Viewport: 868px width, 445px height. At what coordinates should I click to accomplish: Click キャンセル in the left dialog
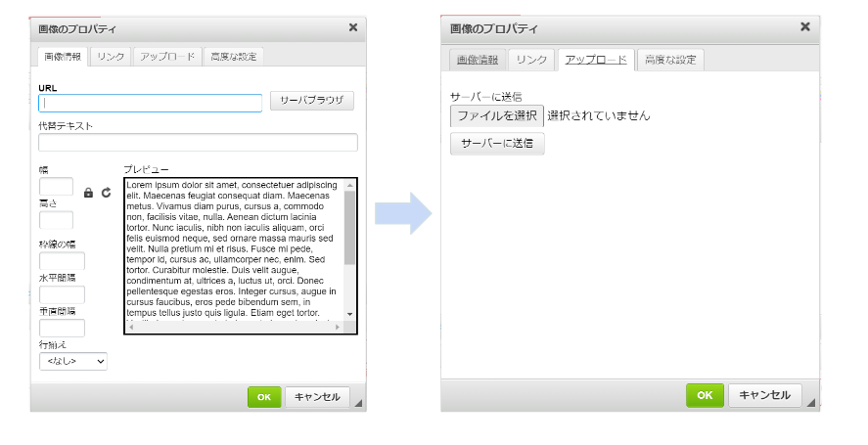pyautogui.click(x=317, y=396)
